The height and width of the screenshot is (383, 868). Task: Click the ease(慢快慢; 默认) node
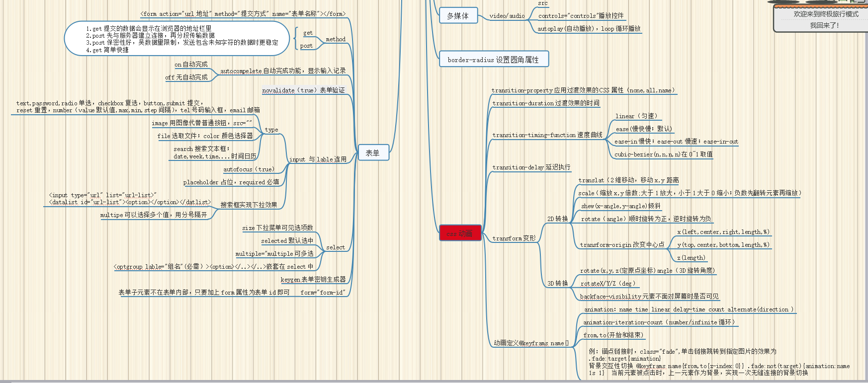pyautogui.click(x=644, y=129)
